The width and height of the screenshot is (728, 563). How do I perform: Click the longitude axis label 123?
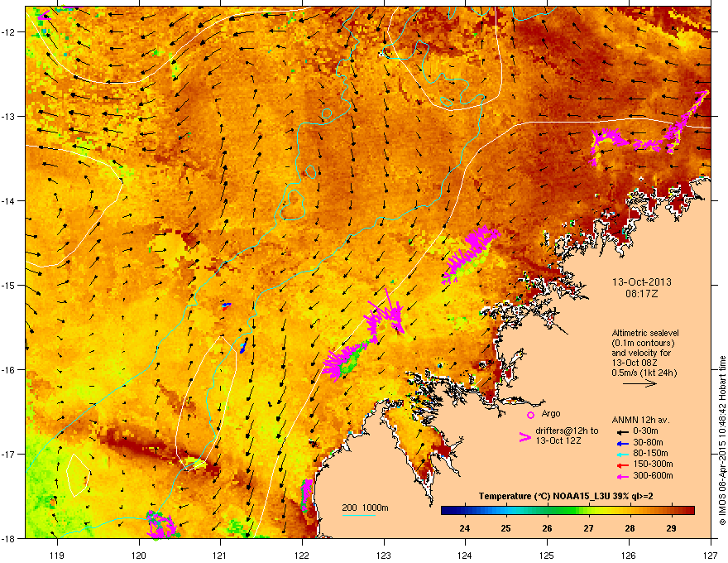384,555
